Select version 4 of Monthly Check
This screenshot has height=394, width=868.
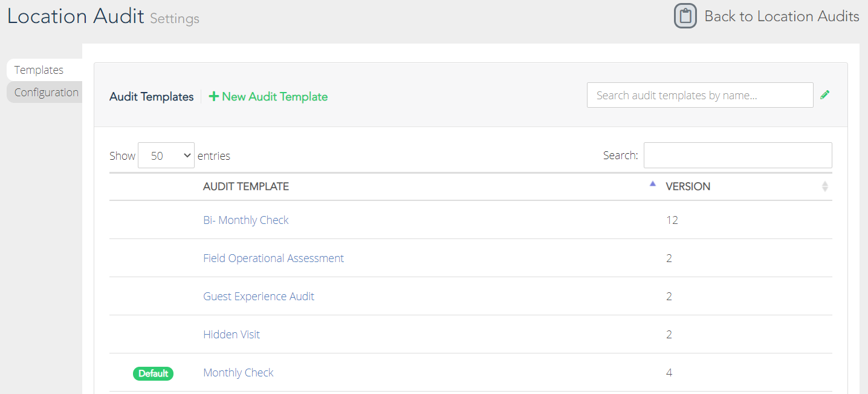pyautogui.click(x=669, y=373)
